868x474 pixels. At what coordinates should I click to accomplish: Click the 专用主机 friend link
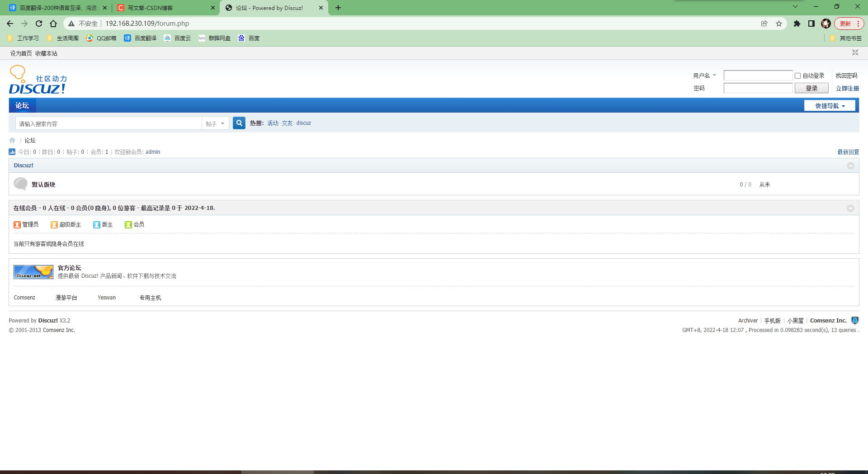click(150, 298)
